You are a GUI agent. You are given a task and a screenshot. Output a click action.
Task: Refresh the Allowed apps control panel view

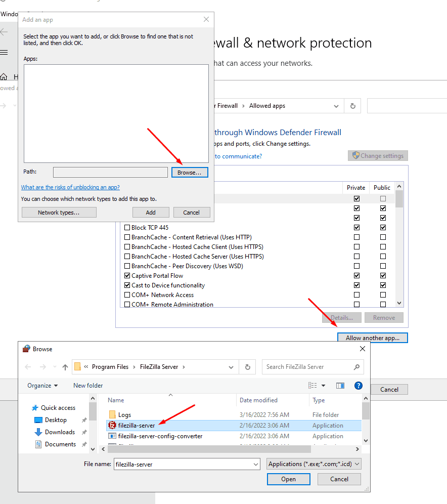pyautogui.click(x=352, y=106)
